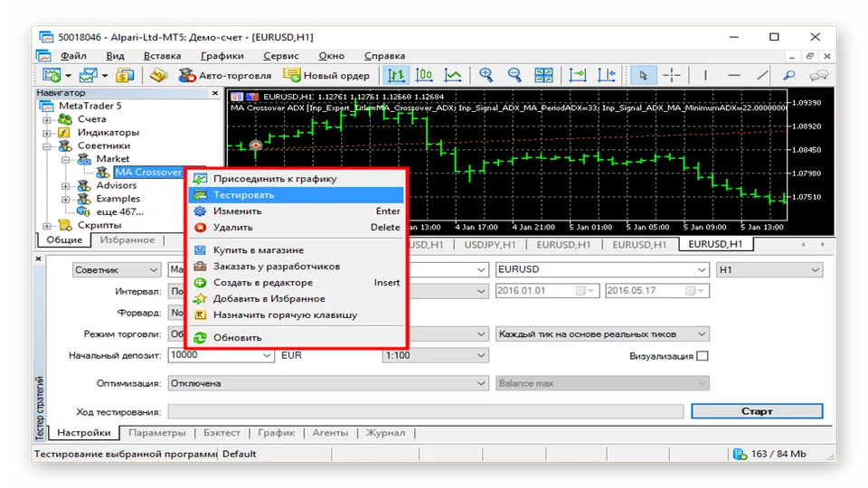
Task: Open the new chart toolbar icon
Action: pyautogui.click(x=52, y=75)
